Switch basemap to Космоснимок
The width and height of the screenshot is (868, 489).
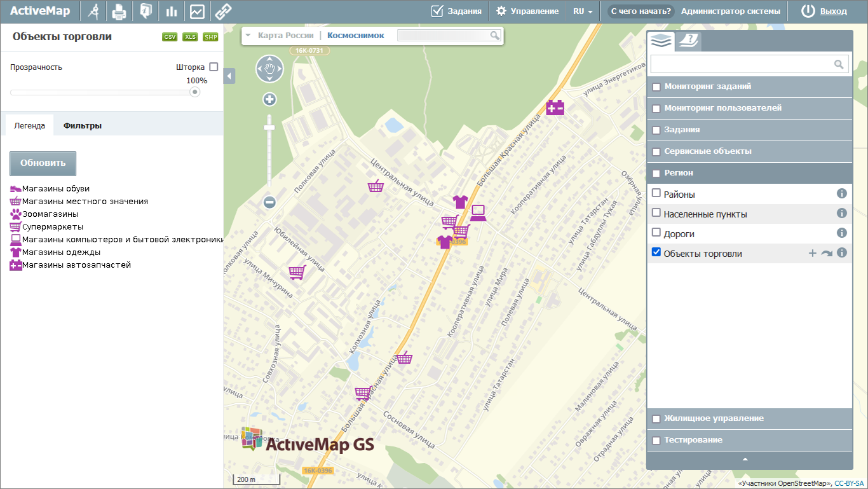355,36
